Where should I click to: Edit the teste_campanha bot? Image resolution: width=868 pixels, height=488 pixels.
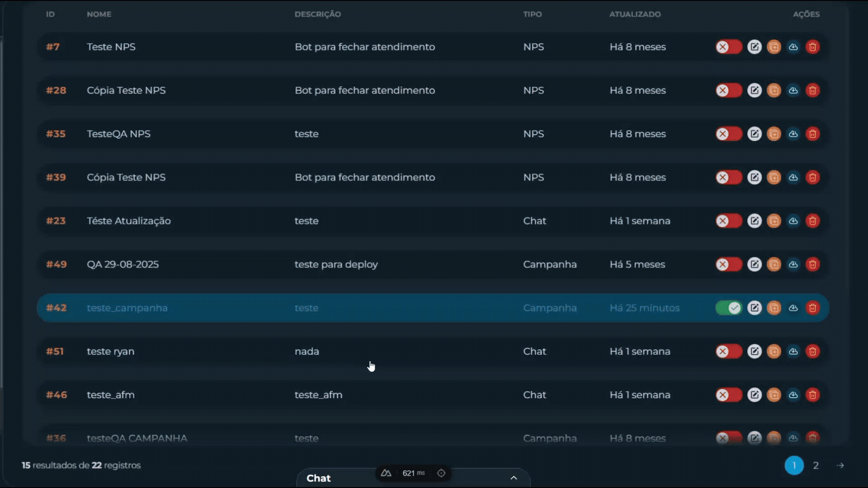pyautogui.click(x=755, y=308)
